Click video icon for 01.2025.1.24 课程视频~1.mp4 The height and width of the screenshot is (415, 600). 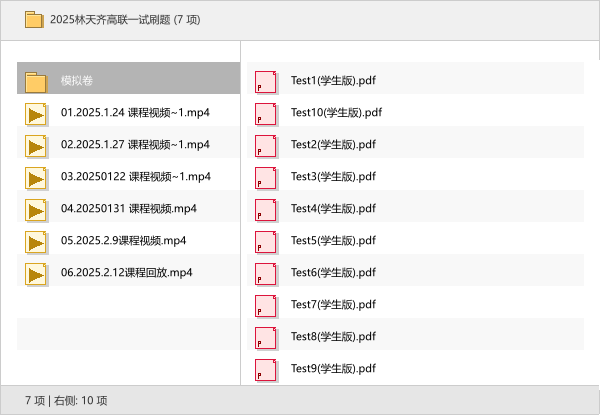37,113
